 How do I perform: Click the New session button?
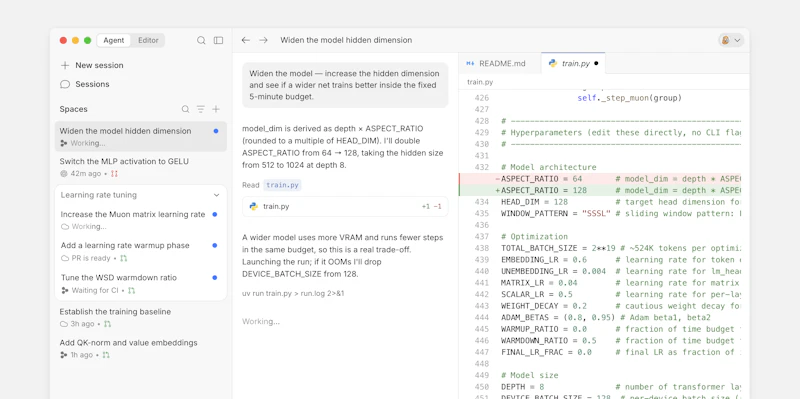click(92, 65)
